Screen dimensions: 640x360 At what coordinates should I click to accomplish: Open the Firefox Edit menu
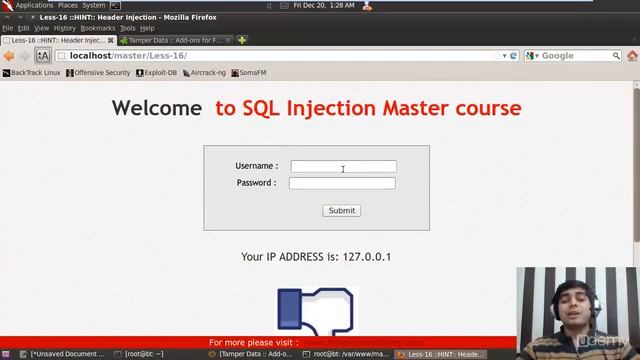coord(23,28)
